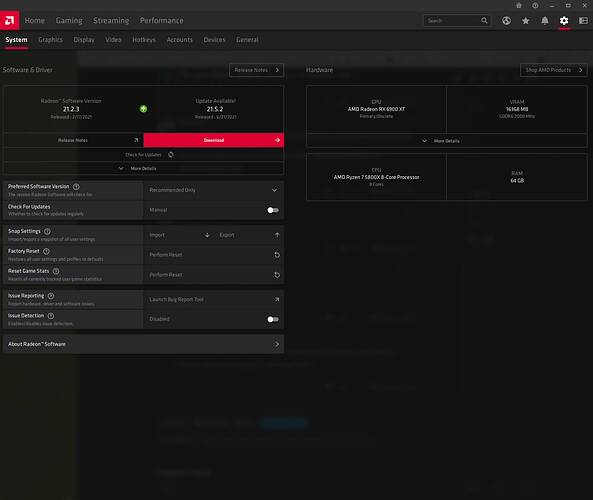Image resolution: width=593 pixels, height=500 pixels.
Task: Switch to the Graphics tab
Action: pyautogui.click(x=50, y=40)
